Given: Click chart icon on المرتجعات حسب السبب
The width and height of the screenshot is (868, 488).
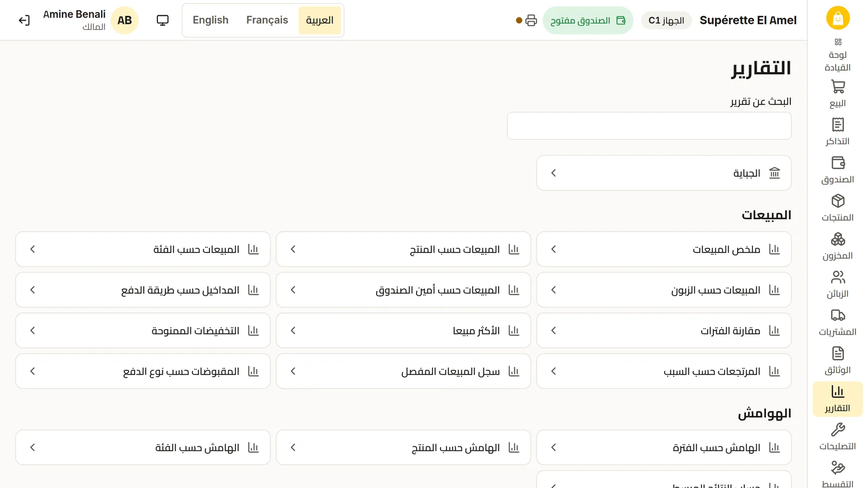Looking at the screenshot, I should (x=775, y=371).
